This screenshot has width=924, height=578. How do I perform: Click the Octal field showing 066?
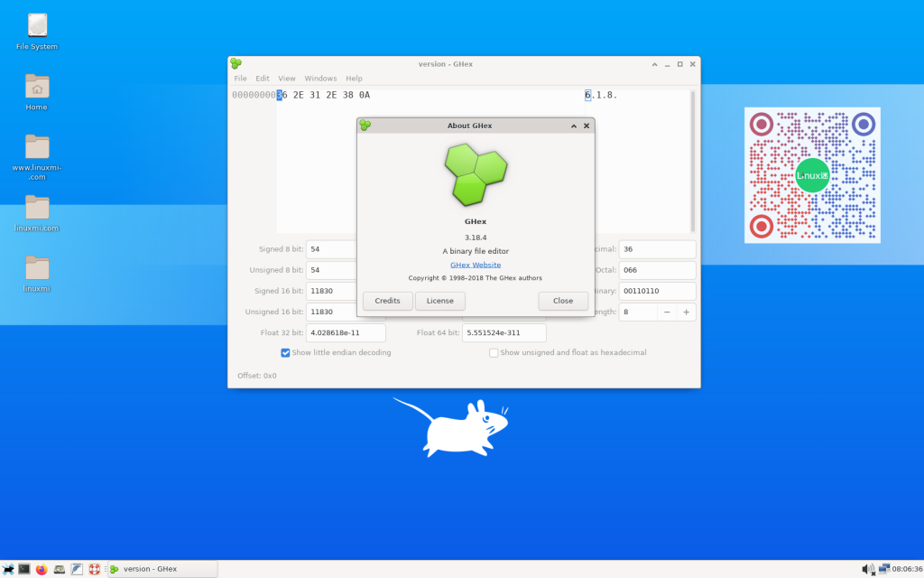pyautogui.click(x=657, y=270)
